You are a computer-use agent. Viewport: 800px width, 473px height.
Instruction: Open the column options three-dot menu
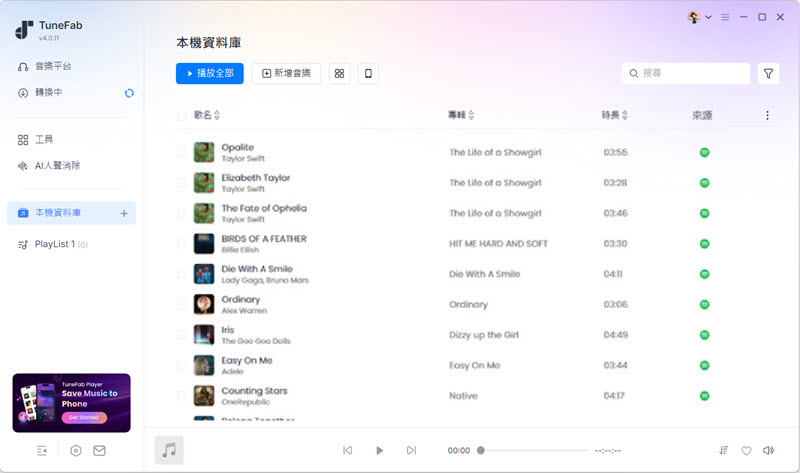pyautogui.click(x=767, y=115)
